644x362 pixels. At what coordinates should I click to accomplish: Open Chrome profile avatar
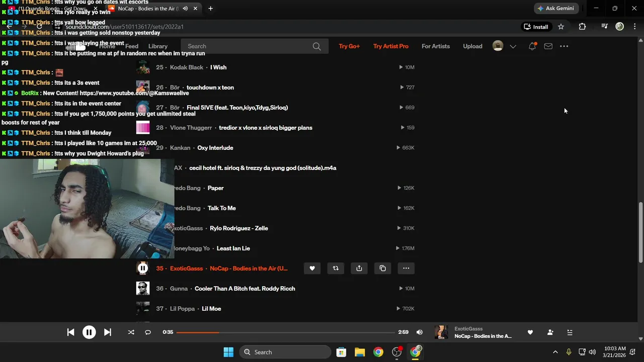tap(620, 27)
